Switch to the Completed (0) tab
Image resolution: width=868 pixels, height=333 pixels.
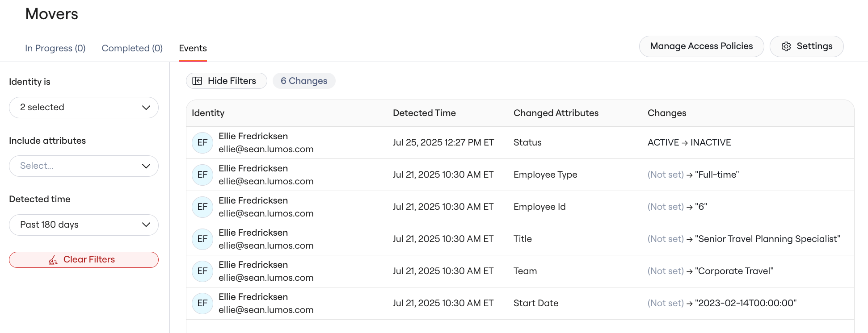click(132, 48)
